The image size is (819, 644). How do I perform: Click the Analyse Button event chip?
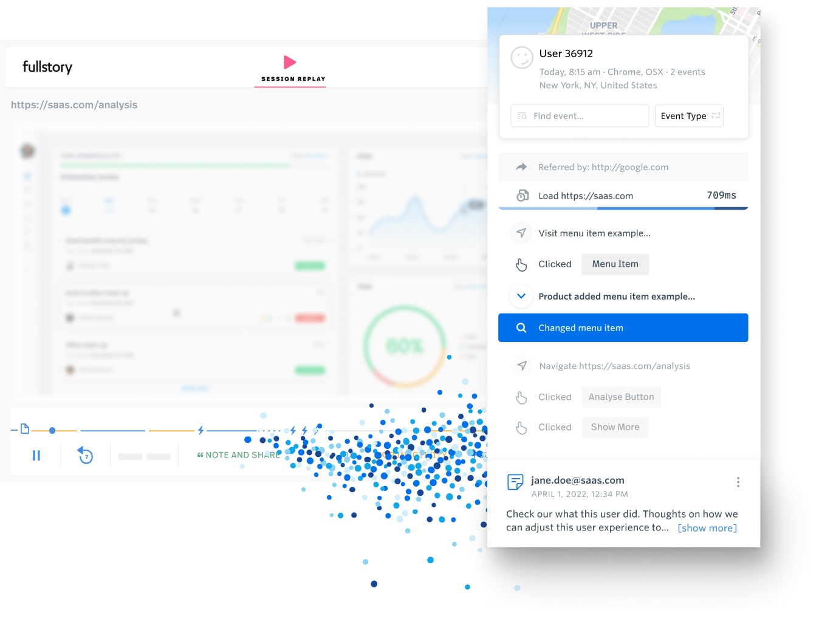(x=621, y=397)
